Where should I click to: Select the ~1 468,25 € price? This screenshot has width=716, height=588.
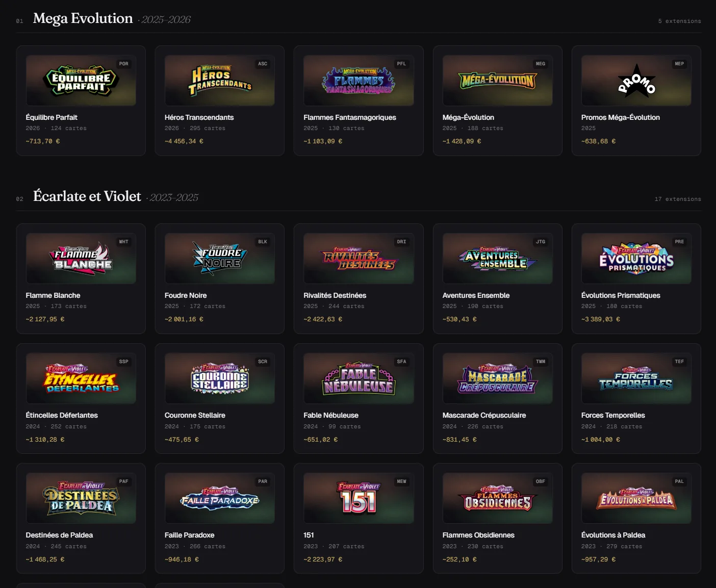point(45,559)
